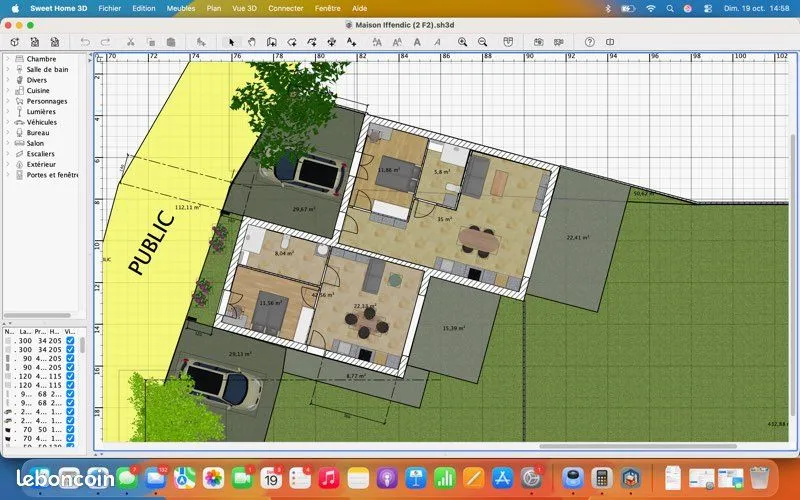
Task: Untick visibility checkbox of the upper 120 115 row
Action: point(70,376)
